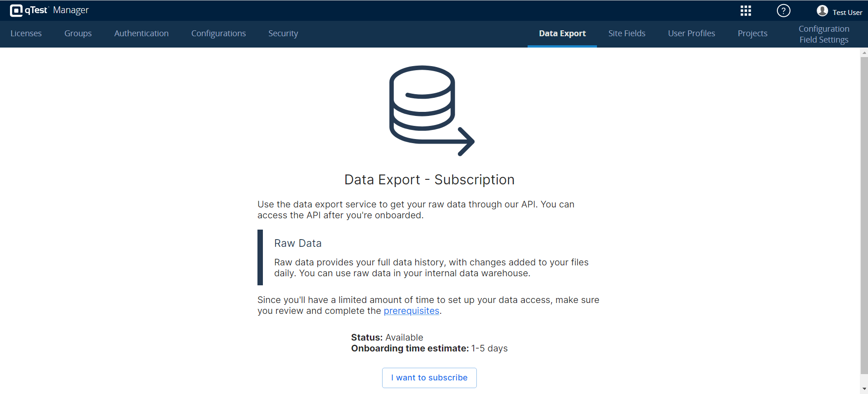
Task: Switch to User Profiles tab
Action: tap(691, 34)
